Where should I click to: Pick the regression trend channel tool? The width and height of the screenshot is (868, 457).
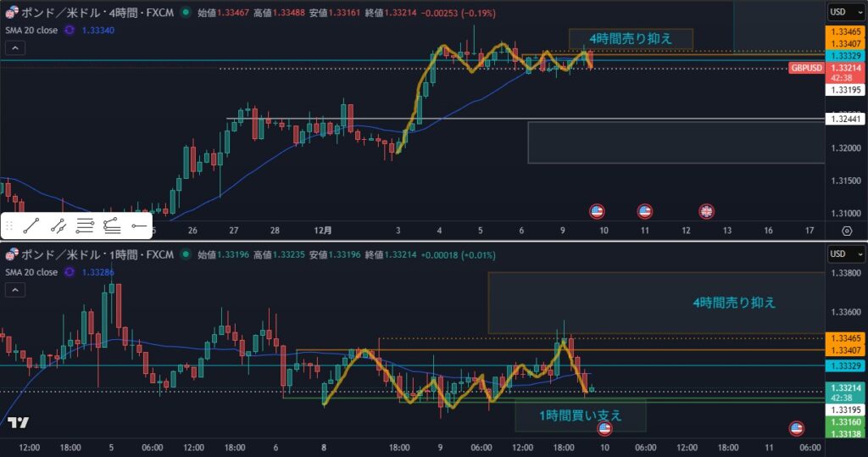tap(111, 226)
